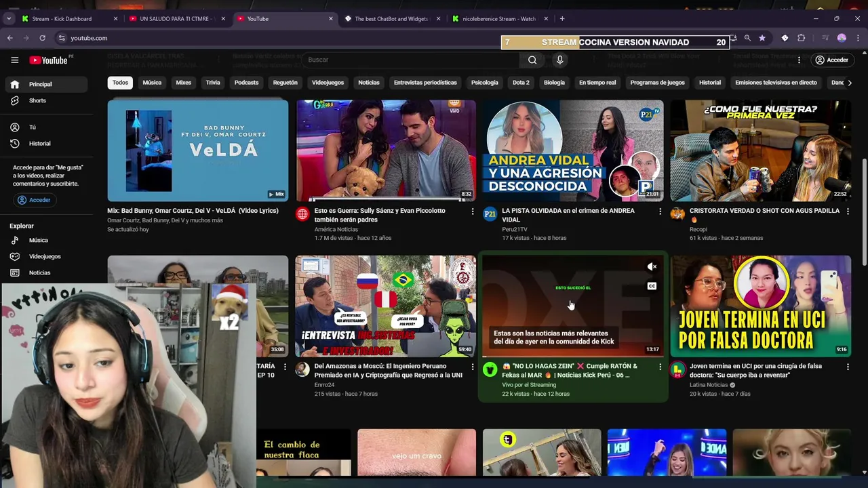868x488 pixels.
Task: Select the Dota 2 filter chip
Action: (521, 83)
